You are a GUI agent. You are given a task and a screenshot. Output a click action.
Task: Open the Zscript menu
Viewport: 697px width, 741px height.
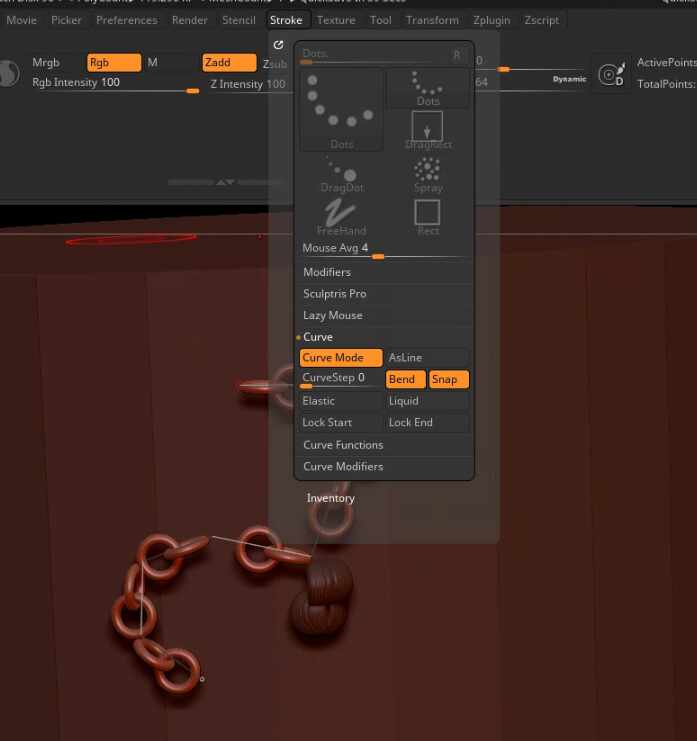tap(542, 20)
